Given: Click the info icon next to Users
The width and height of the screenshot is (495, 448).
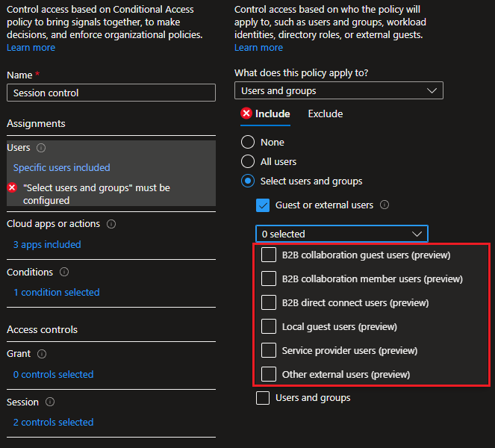Looking at the screenshot, I should (41, 148).
